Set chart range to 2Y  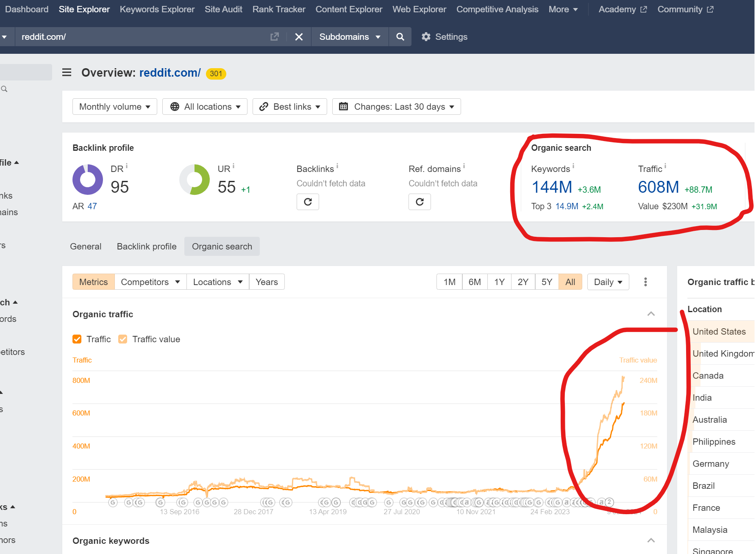tap(523, 282)
